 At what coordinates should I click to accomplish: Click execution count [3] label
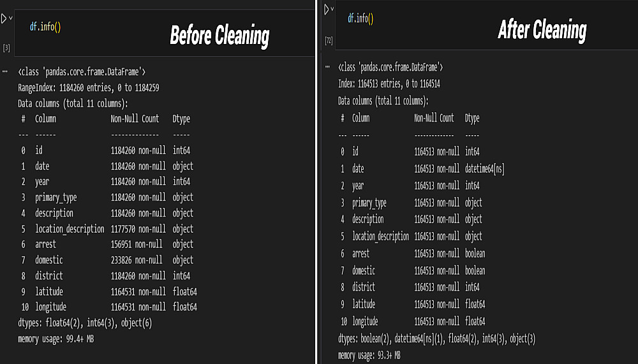click(6, 48)
